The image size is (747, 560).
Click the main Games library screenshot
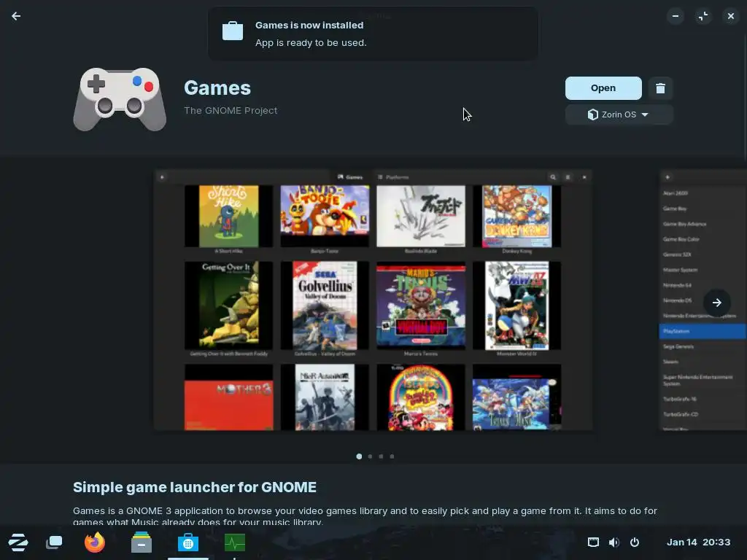[373, 300]
